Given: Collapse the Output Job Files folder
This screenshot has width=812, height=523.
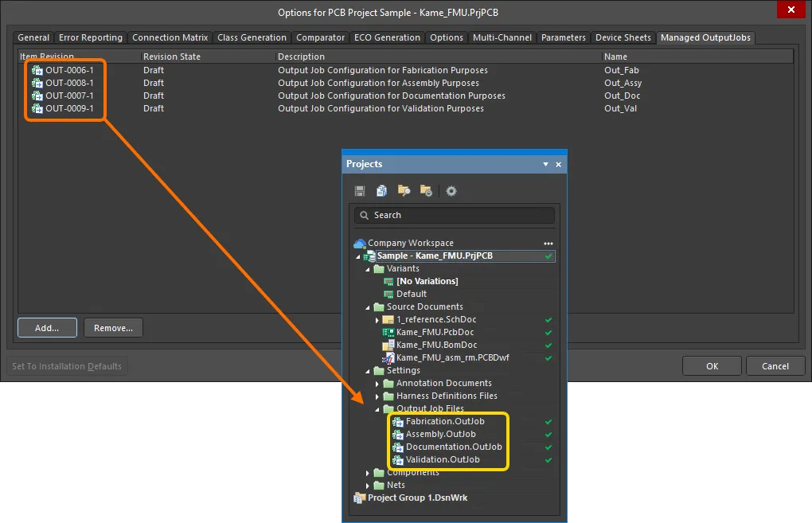Looking at the screenshot, I should [377, 410].
